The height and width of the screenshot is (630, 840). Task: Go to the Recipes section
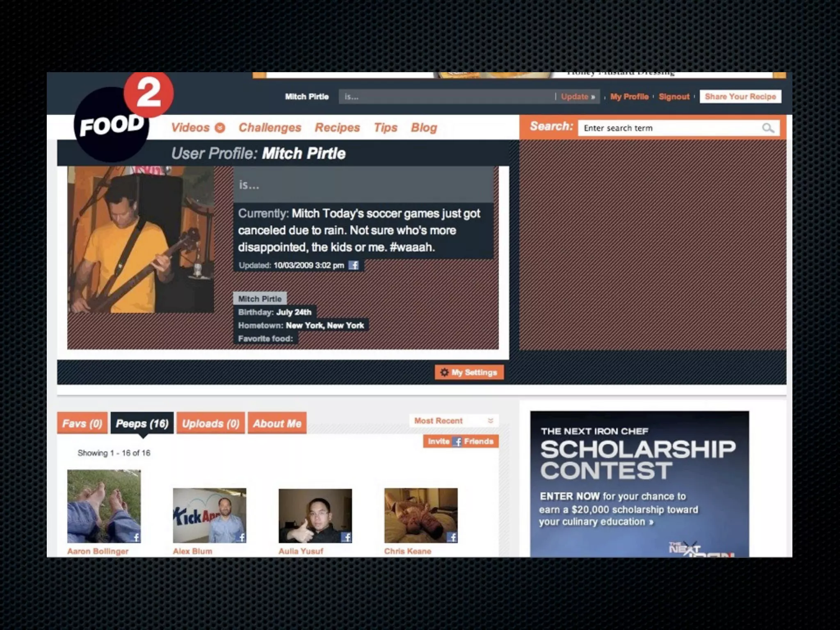[337, 128]
